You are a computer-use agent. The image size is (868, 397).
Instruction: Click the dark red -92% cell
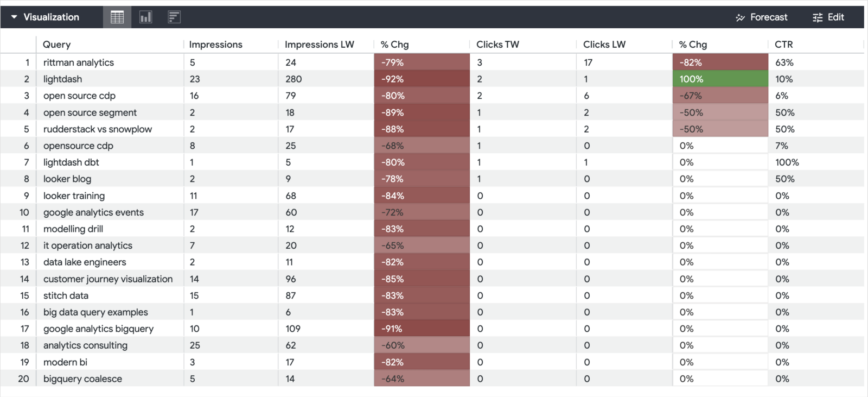421,79
